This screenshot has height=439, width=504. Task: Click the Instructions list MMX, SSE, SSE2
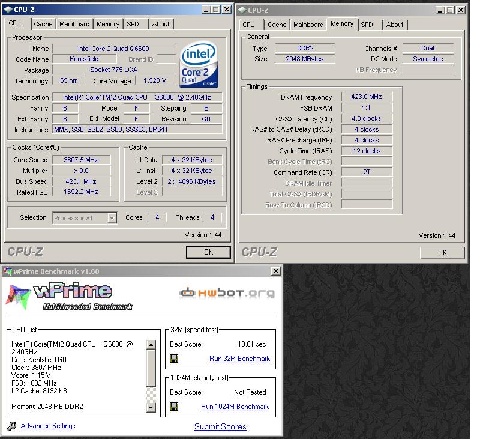pyautogui.click(x=137, y=129)
